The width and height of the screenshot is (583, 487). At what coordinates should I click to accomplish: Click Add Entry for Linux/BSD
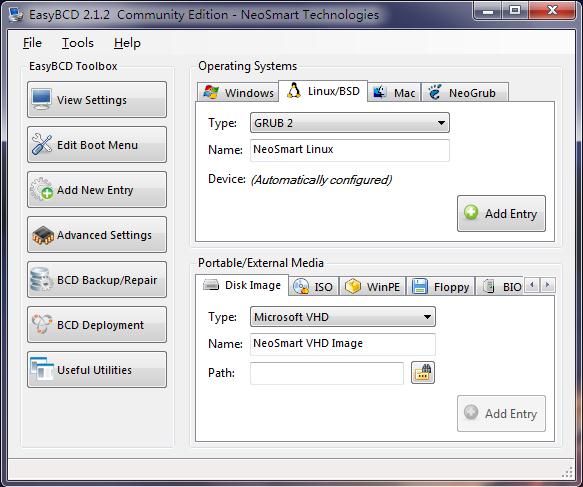pyautogui.click(x=501, y=213)
